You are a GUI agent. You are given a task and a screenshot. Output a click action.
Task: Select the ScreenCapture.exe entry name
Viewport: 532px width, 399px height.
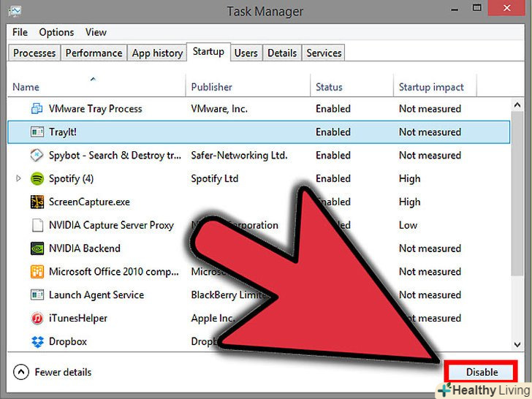89,202
